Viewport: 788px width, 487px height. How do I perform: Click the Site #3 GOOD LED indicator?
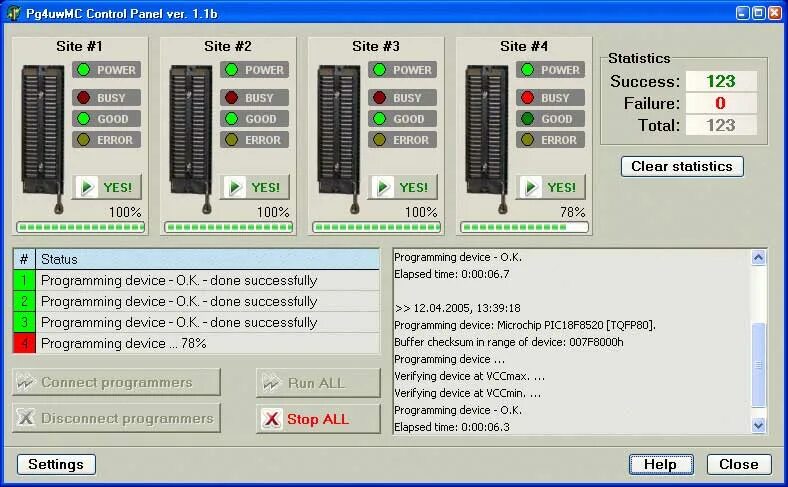pyautogui.click(x=379, y=119)
